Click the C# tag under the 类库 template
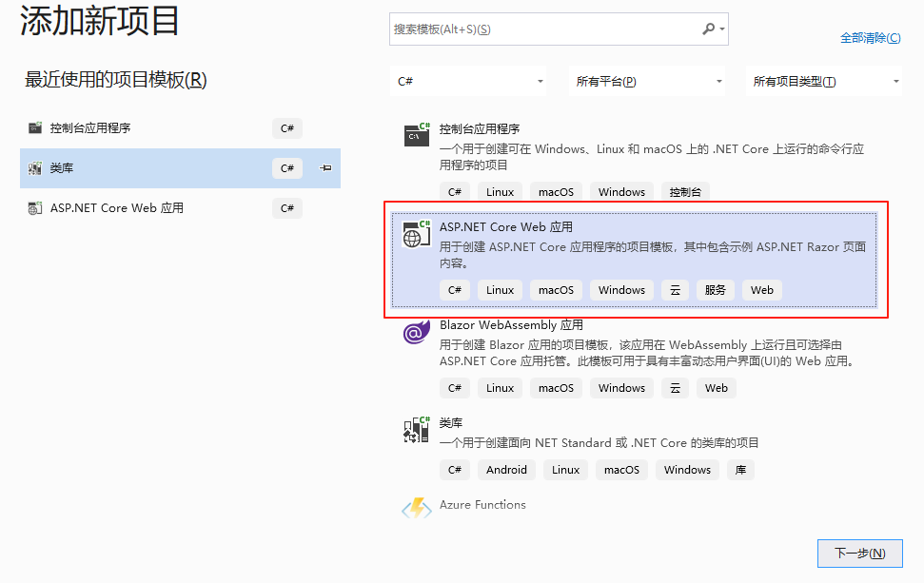This screenshot has height=583, width=924. click(454, 470)
